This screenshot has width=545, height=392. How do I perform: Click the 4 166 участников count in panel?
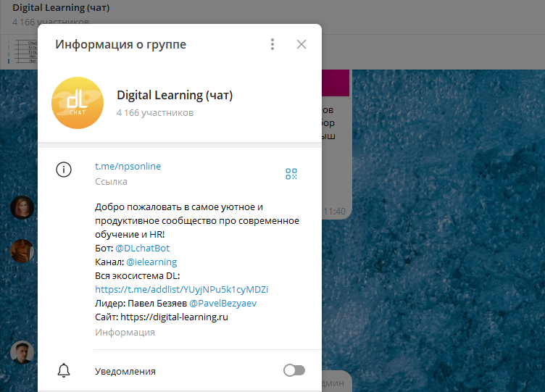(154, 113)
